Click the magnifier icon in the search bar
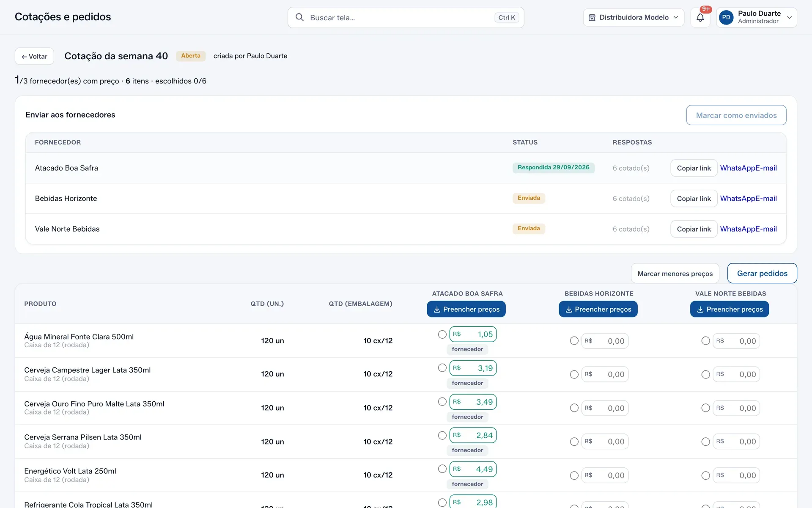Image resolution: width=812 pixels, height=508 pixels. coord(299,17)
